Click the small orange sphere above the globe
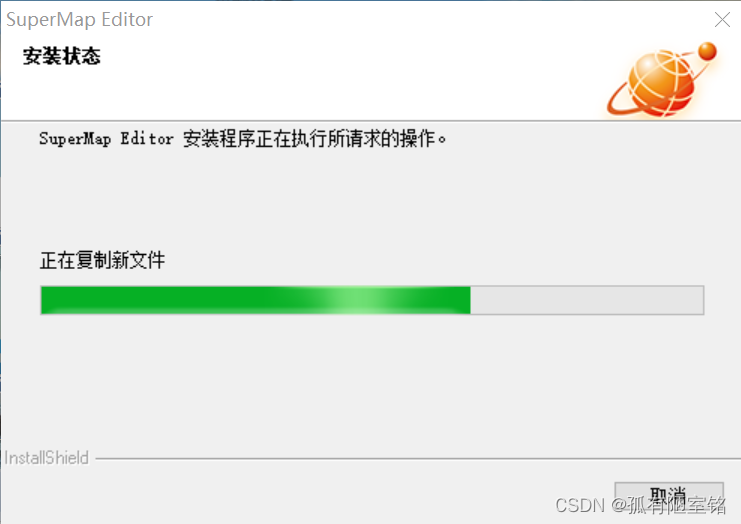 pos(707,51)
